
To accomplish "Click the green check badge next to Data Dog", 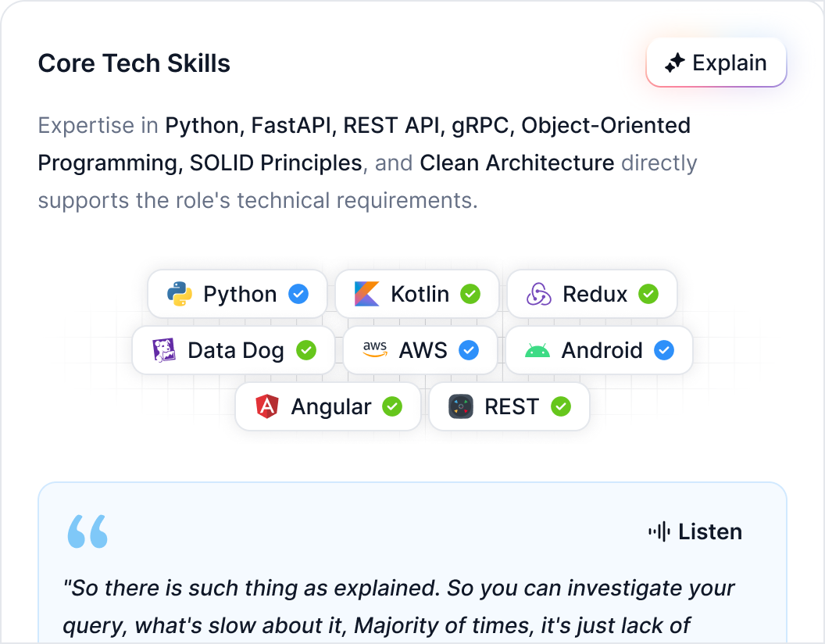I will pos(306,350).
